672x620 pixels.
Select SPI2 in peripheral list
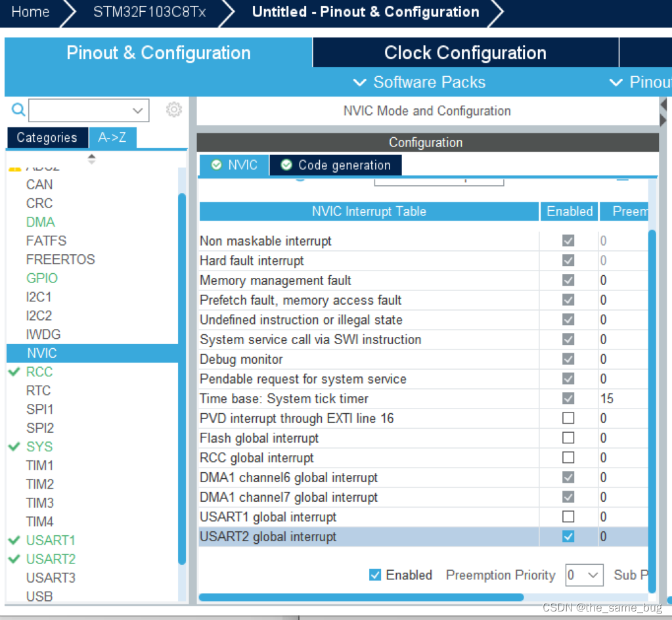(40, 428)
